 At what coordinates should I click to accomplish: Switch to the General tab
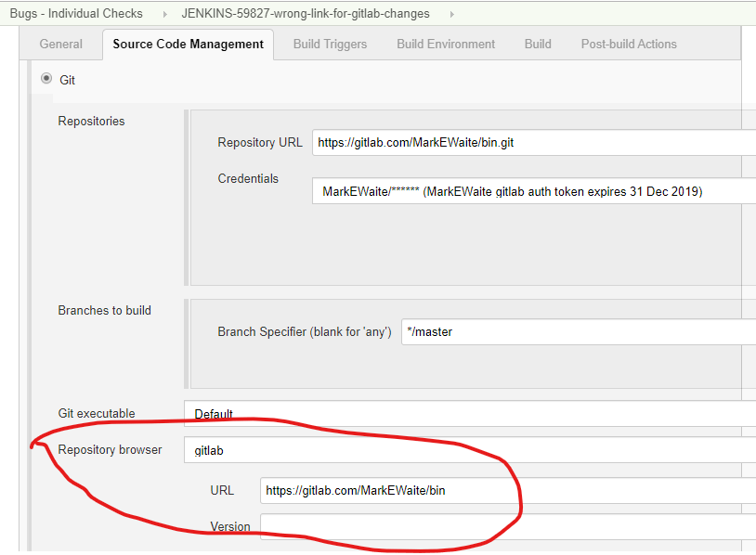click(60, 44)
